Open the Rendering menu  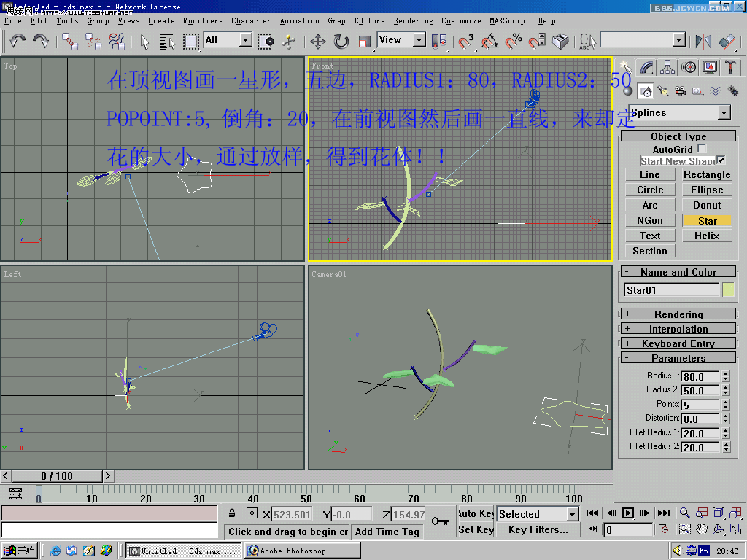[x=413, y=20]
